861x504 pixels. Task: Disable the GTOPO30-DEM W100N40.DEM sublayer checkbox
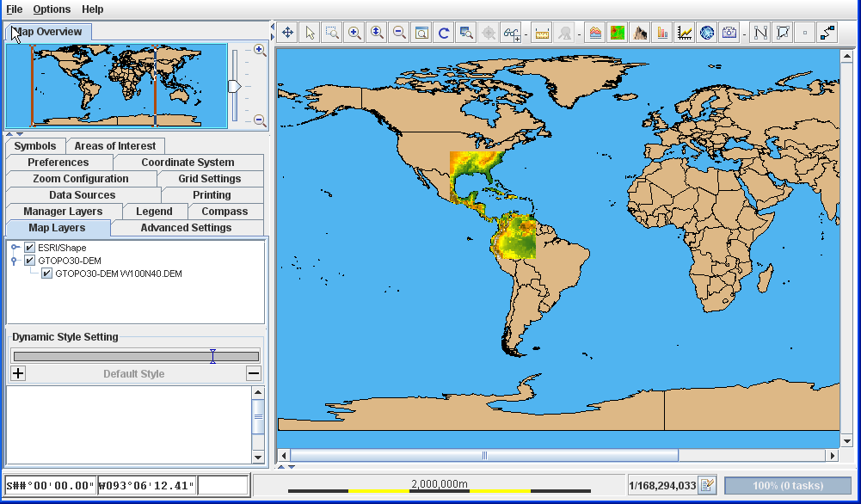(x=47, y=274)
